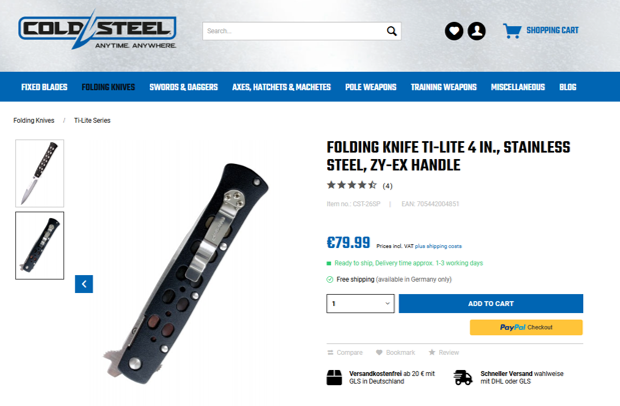The height and width of the screenshot is (406, 620).
Task: Open the wishlist heart icon
Action: (454, 31)
